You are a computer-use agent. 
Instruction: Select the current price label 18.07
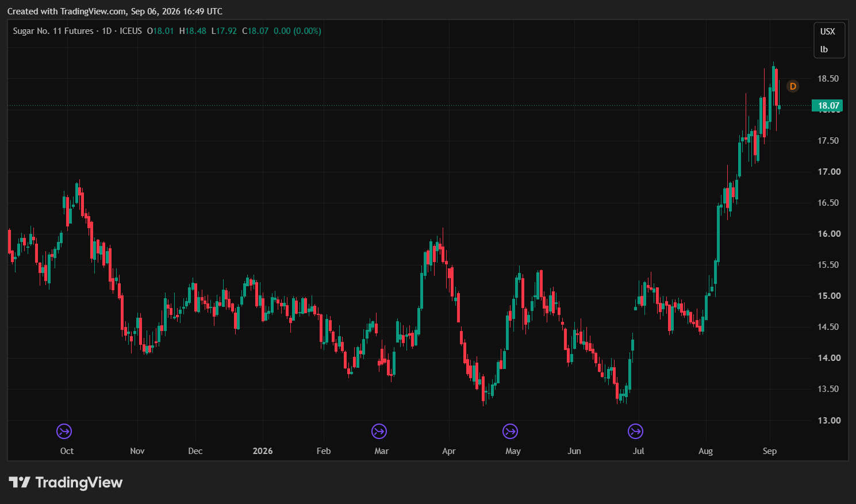828,106
